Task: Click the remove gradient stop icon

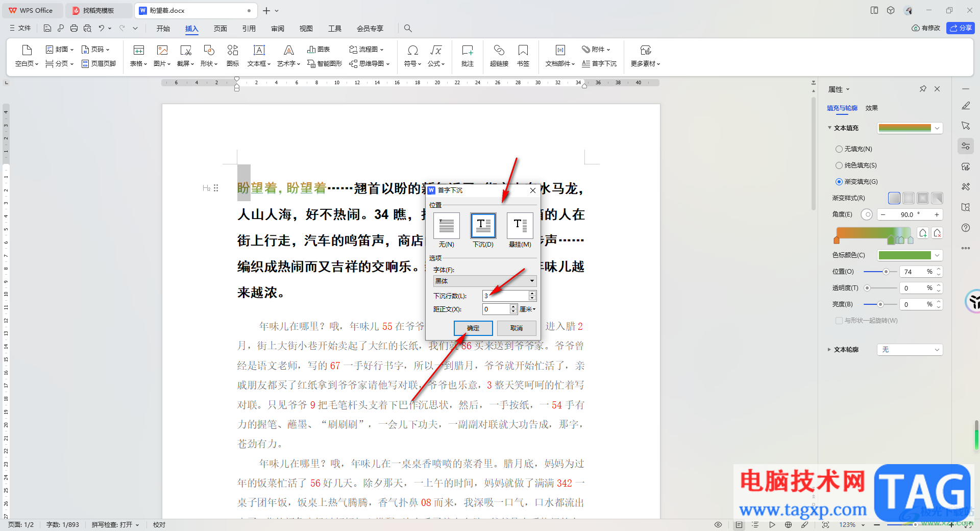Action: [937, 233]
